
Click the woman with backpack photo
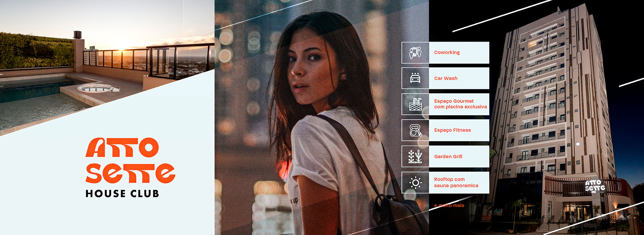322,117
